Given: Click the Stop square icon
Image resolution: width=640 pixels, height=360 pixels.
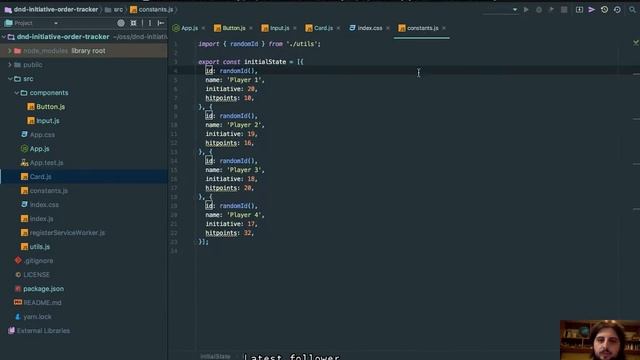Looking at the screenshot, I should click(564, 9).
